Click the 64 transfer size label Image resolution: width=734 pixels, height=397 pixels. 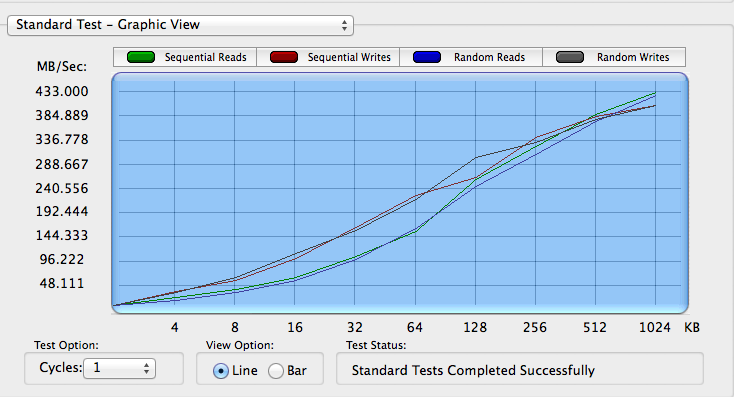click(x=415, y=327)
